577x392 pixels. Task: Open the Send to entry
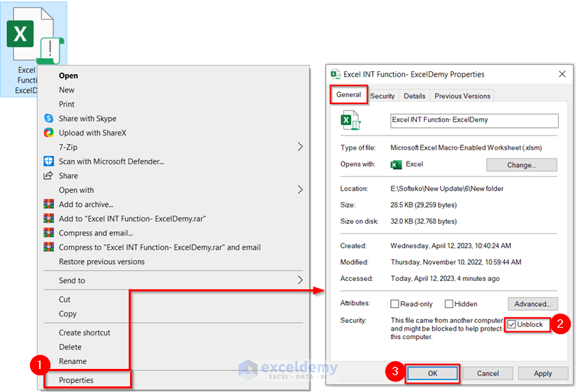[x=72, y=280]
